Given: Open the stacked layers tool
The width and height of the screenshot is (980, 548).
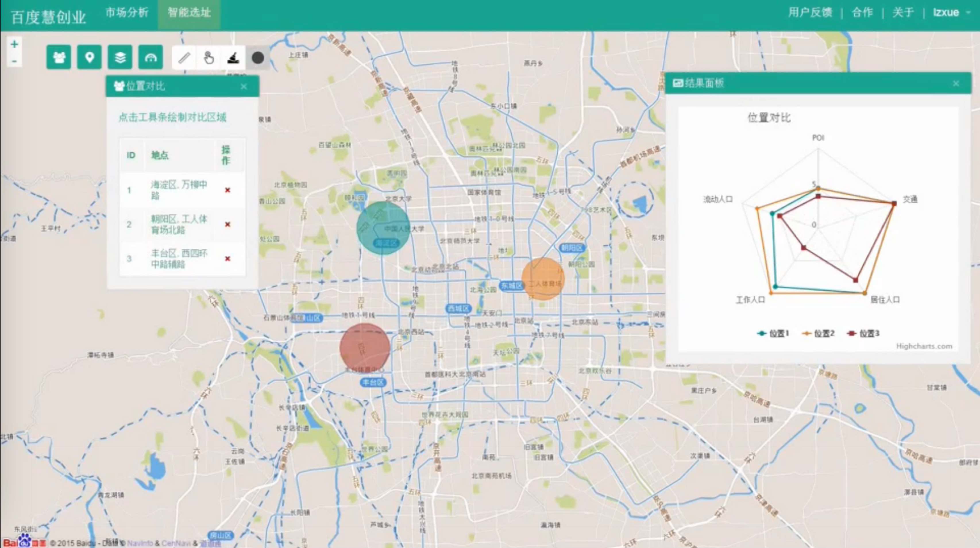Looking at the screenshot, I should tap(120, 57).
